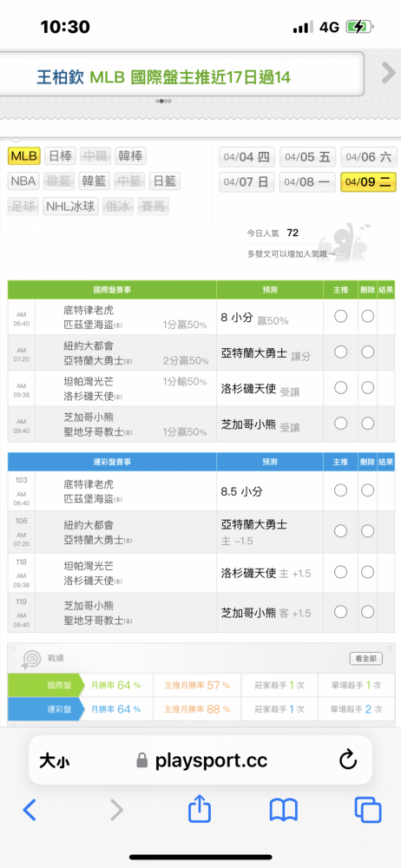Select date tab 04/07 日

tap(247, 181)
